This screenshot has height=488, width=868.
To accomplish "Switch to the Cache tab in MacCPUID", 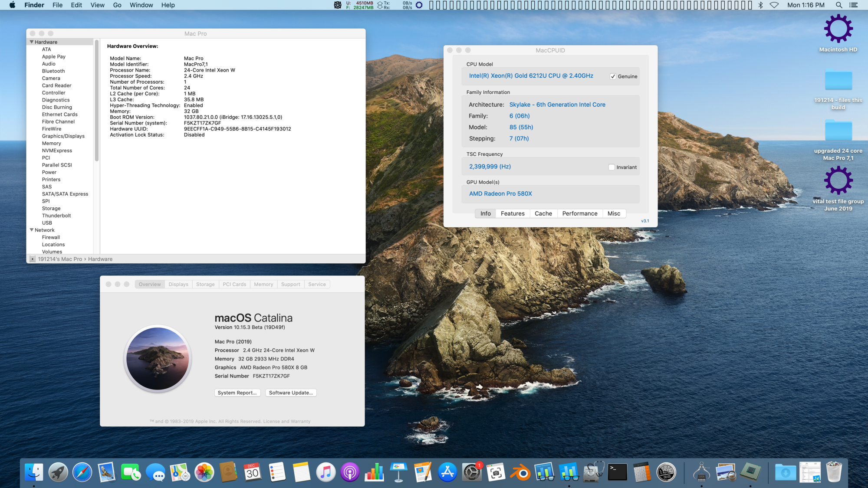I will tap(543, 213).
